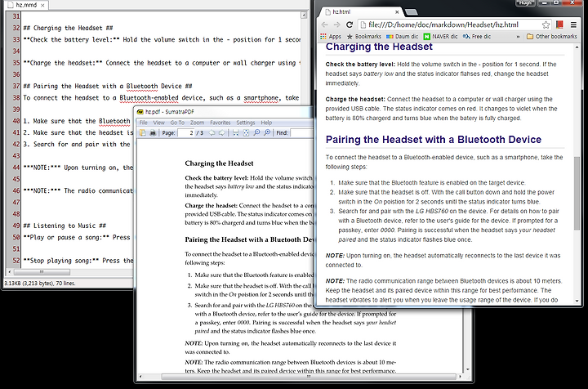Open a new tab in Chrome
Image resolution: width=588 pixels, height=389 pixels.
pyautogui.click(x=412, y=12)
